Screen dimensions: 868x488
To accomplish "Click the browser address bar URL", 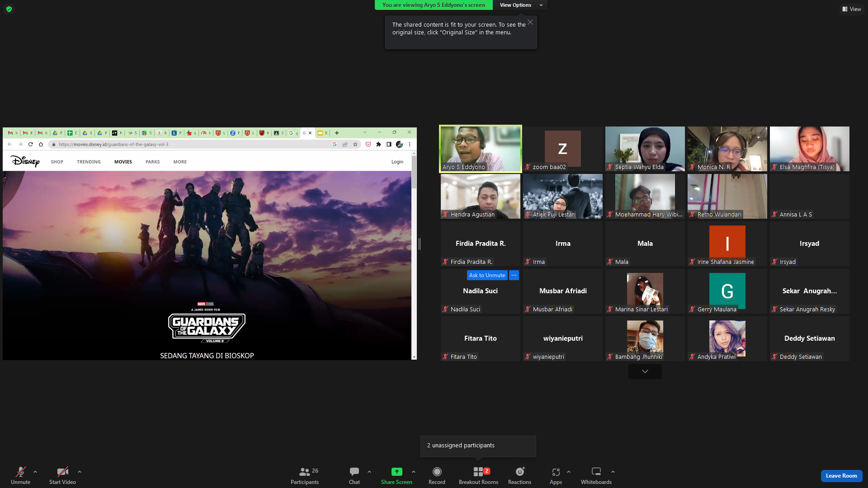I will tap(113, 145).
